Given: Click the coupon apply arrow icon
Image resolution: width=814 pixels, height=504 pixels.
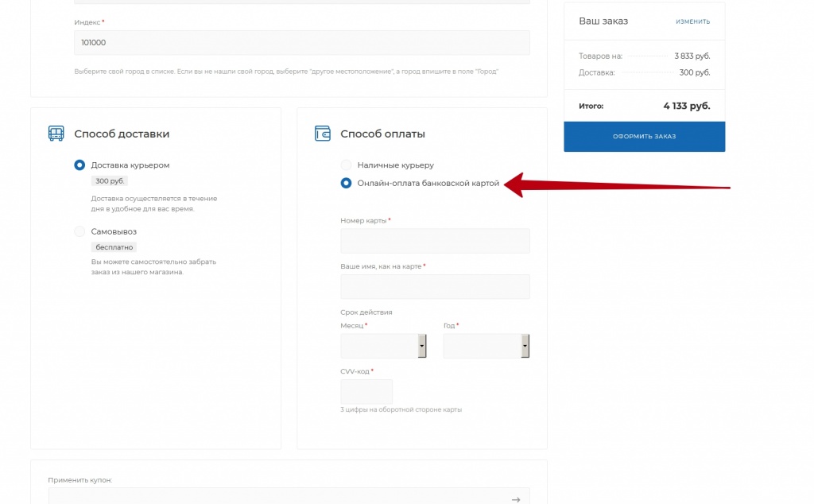Looking at the screenshot, I should pos(515,498).
